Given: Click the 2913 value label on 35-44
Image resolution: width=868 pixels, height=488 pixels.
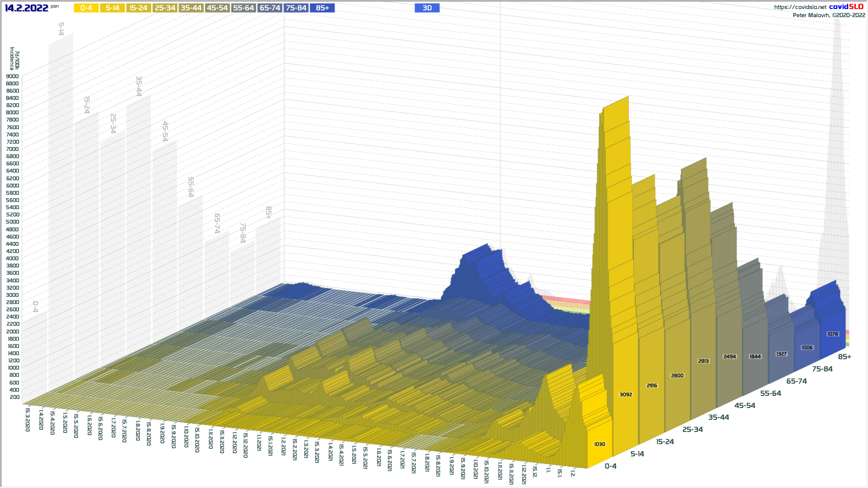Looking at the screenshot, I should click(703, 361).
